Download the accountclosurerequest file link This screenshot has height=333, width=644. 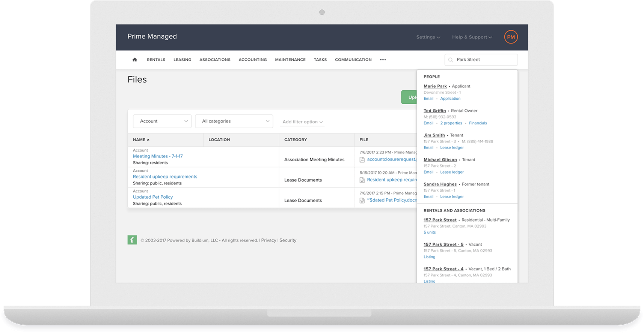(x=392, y=159)
